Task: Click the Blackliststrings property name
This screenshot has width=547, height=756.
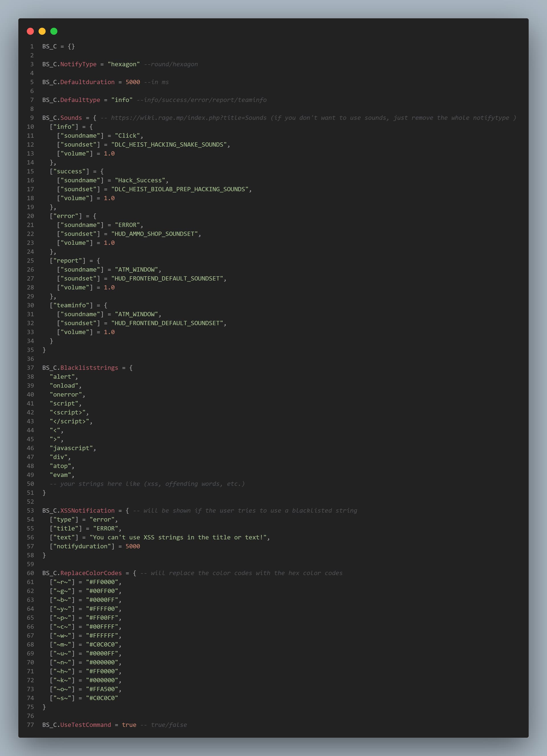Action: (89, 368)
